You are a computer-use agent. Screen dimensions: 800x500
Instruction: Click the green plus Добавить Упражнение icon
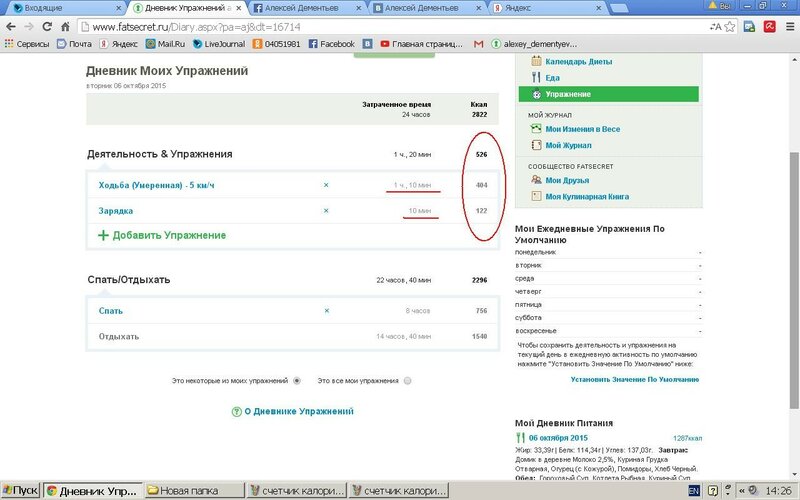103,235
